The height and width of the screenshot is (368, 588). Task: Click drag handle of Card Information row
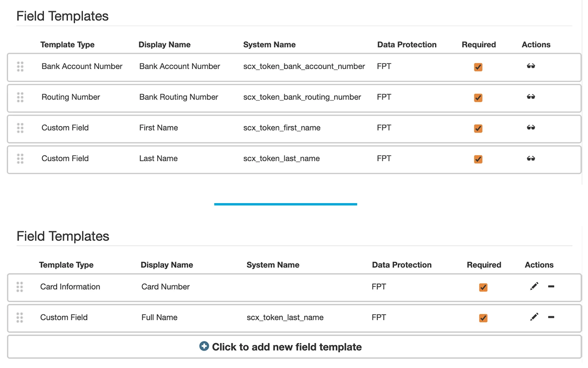pos(19,287)
